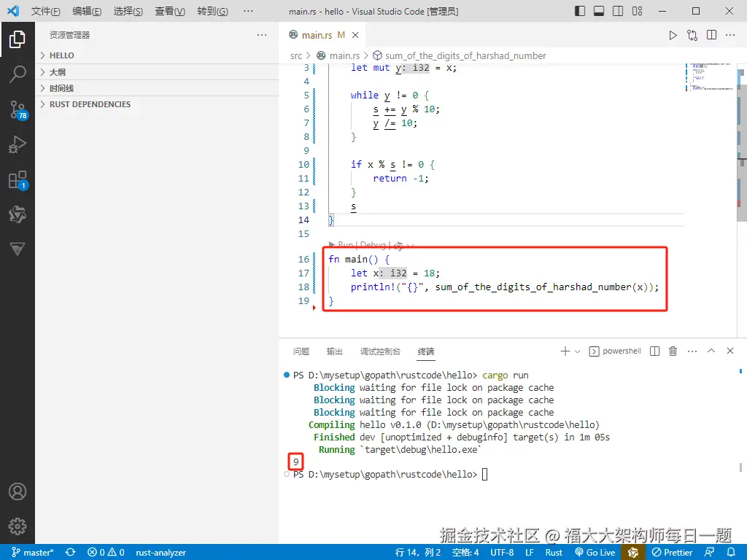
Task: Open the Run and Debug view
Action: pos(18,144)
